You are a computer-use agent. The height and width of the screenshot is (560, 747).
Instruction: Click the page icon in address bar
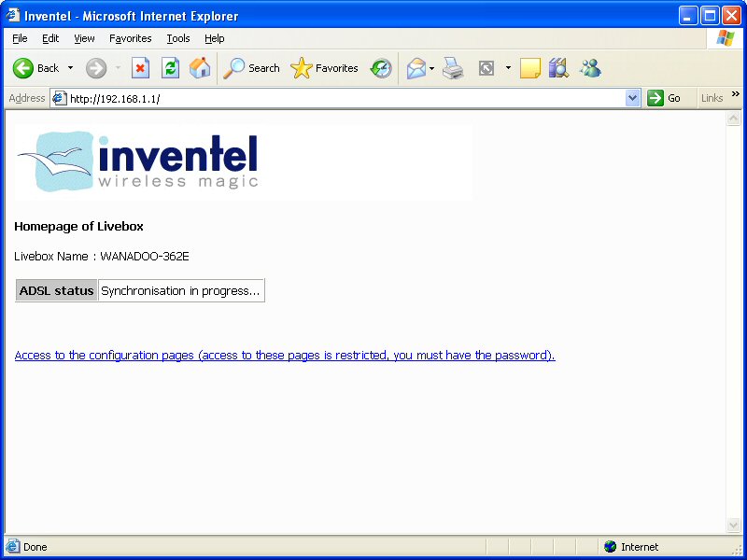[59, 99]
